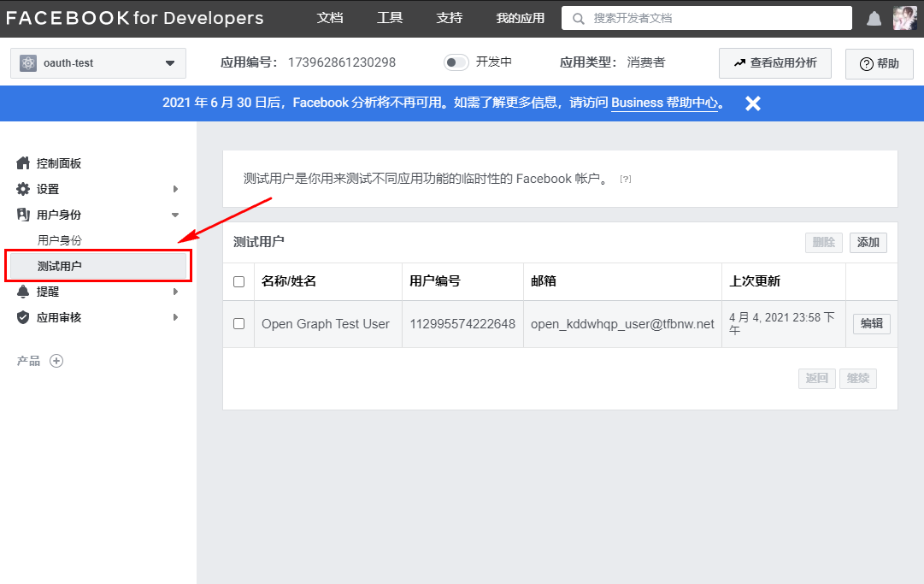The image size is (924, 584).
Task: Click the 名称/姓名 column header
Action: 289,281
